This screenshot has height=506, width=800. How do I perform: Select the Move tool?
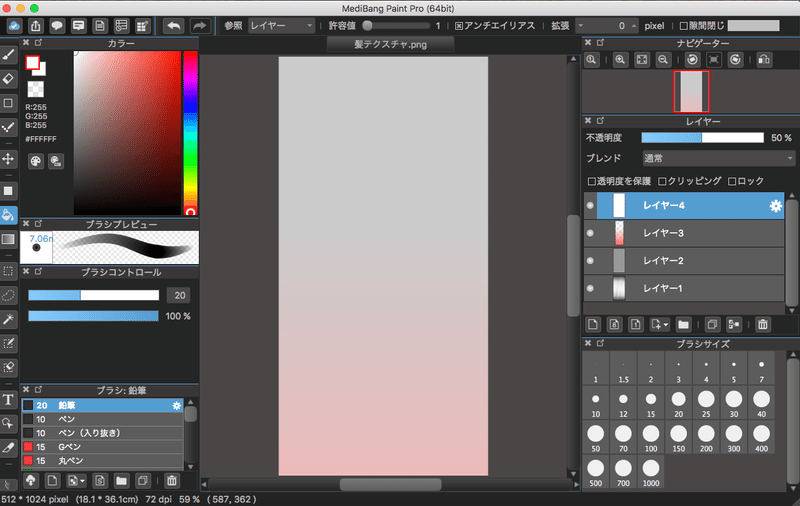(8, 159)
